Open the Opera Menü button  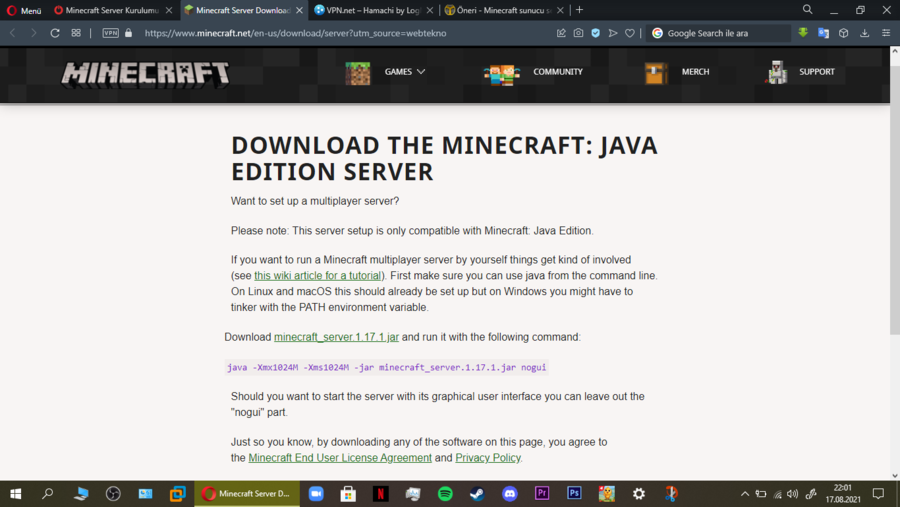click(x=24, y=10)
